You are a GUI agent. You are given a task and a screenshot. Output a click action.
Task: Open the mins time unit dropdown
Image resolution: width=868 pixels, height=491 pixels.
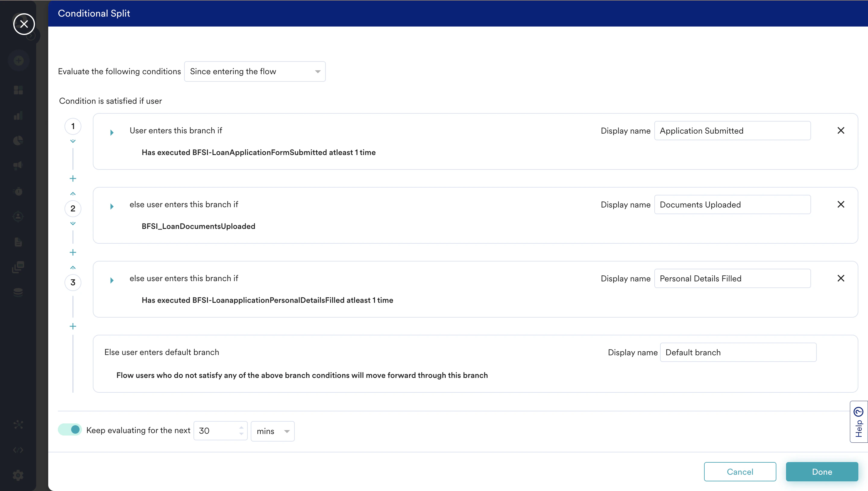pos(272,431)
